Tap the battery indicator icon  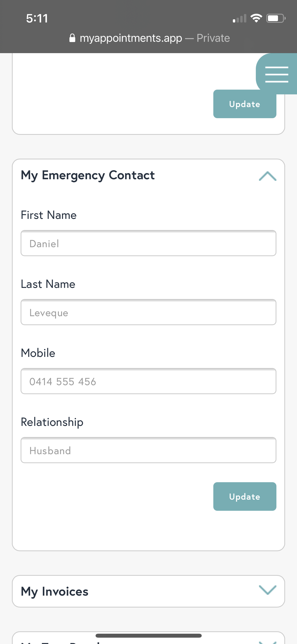tap(276, 18)
